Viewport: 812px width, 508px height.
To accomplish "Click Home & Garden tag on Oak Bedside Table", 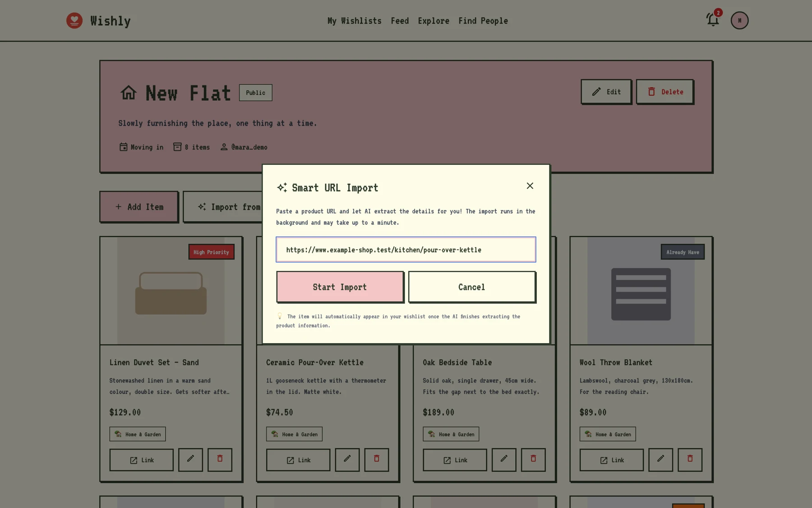I will [451, 434].
